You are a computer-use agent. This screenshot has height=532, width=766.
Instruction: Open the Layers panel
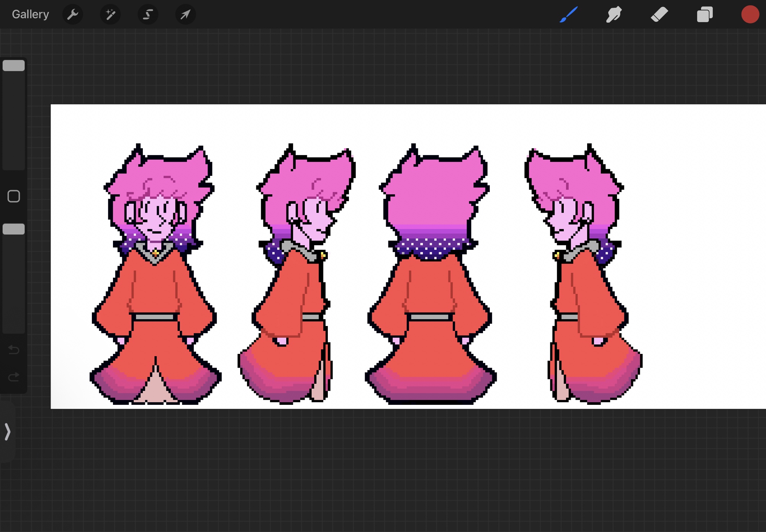click(x=704, y=15)
